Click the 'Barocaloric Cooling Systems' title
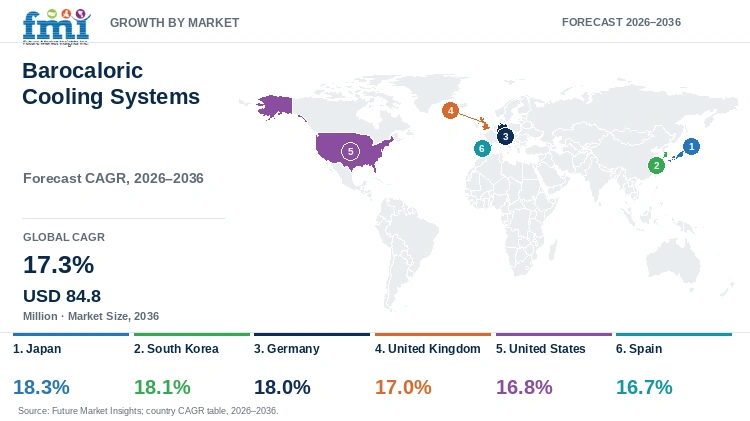 coord(111,84)
